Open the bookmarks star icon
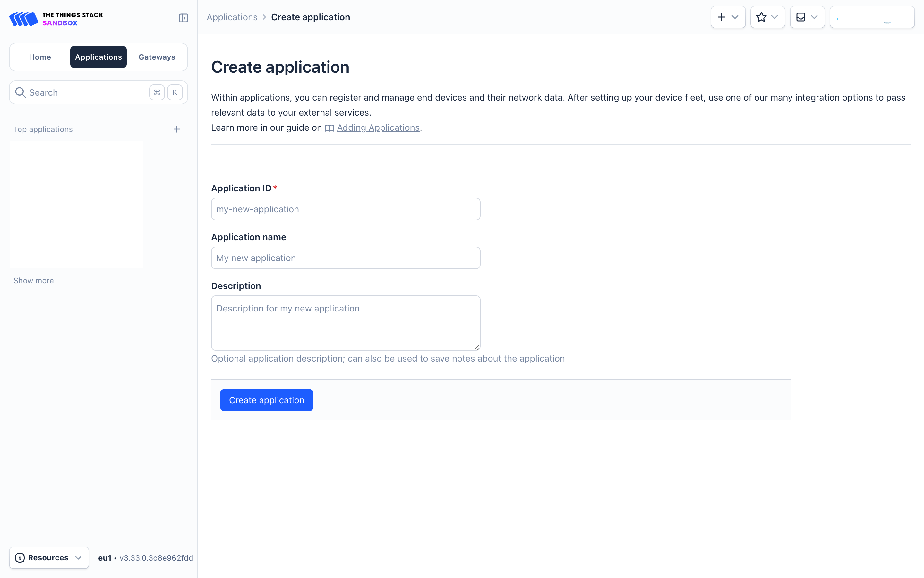Viewport: 924px width, 578px height. [761, 17]
